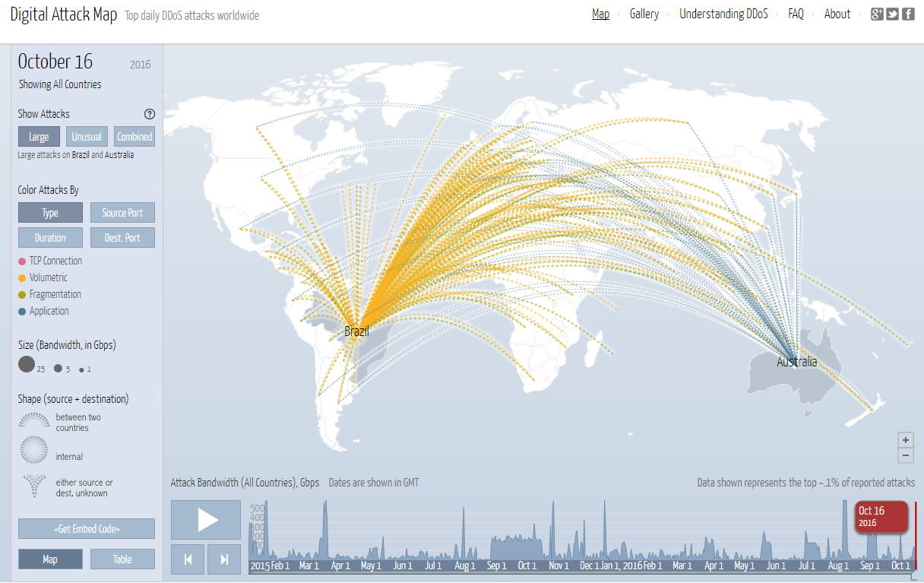
Task: Click the October 16 date heading
Action: pos(55,62)
